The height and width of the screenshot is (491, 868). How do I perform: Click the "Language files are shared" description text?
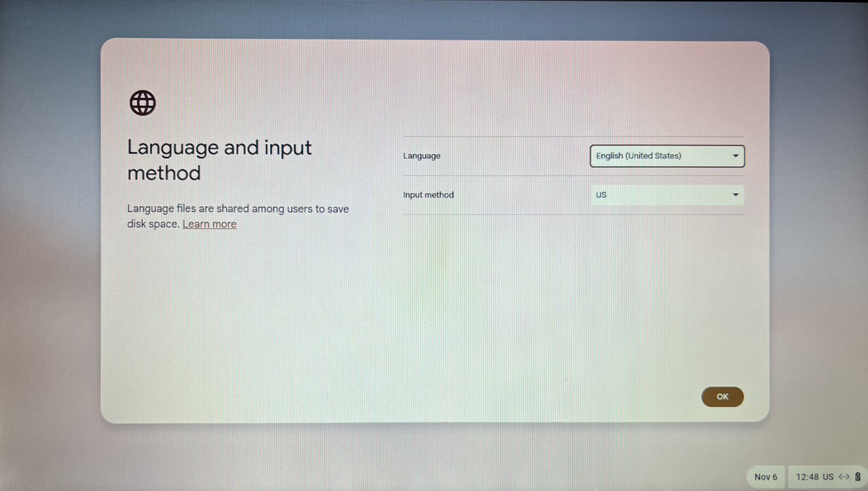[238, 209]
